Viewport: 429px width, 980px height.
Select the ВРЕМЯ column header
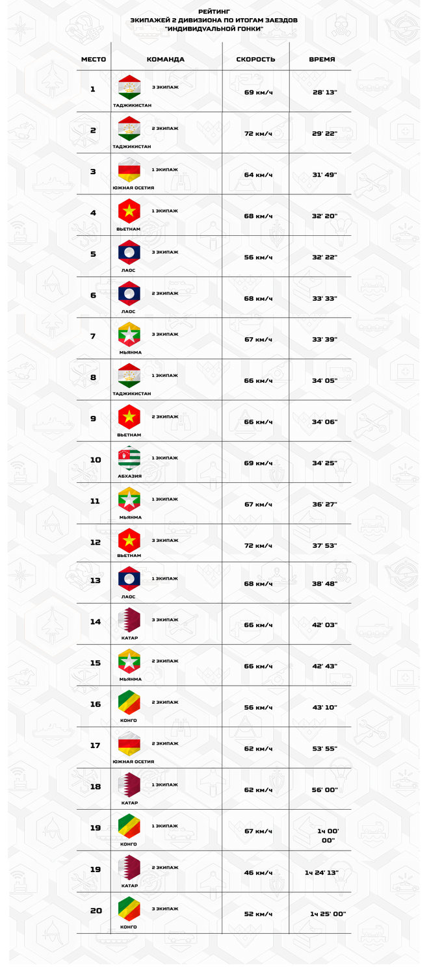point(322,59)
